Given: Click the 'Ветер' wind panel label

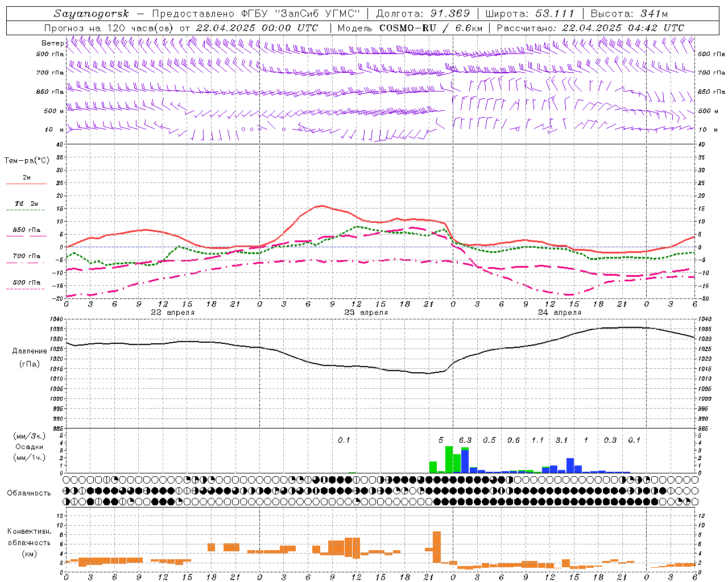Looking at the screenshot, I should (53, 43).
